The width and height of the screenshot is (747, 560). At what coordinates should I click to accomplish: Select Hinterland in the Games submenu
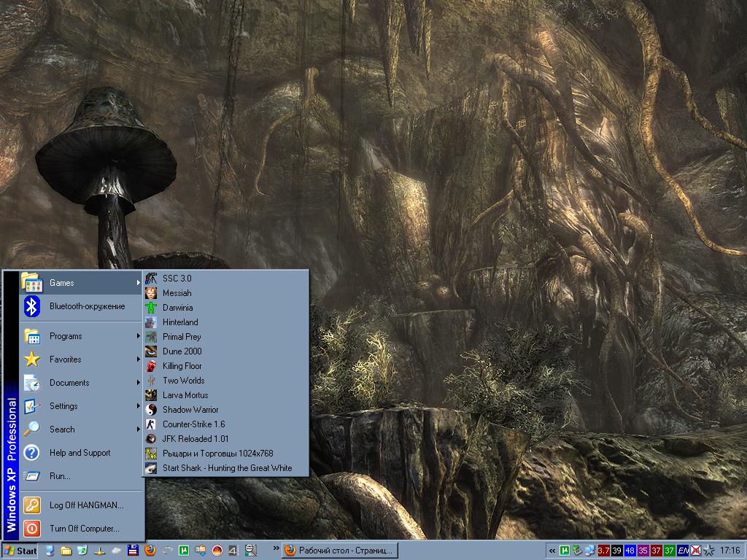[x=226, y=322]
